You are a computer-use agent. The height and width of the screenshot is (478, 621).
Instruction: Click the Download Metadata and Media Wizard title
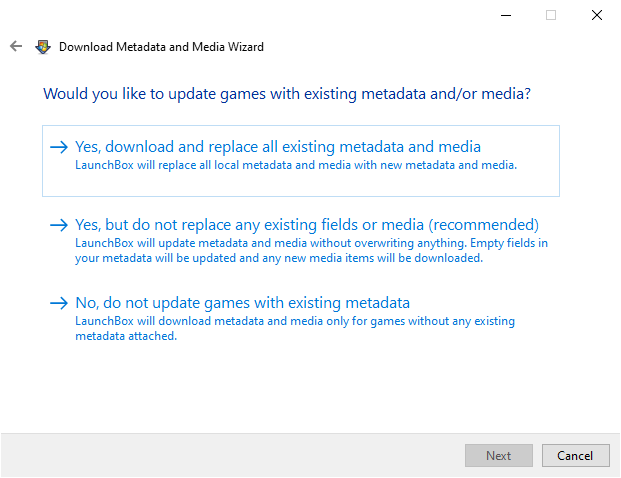pyautogui.click(x=161, y=47)
